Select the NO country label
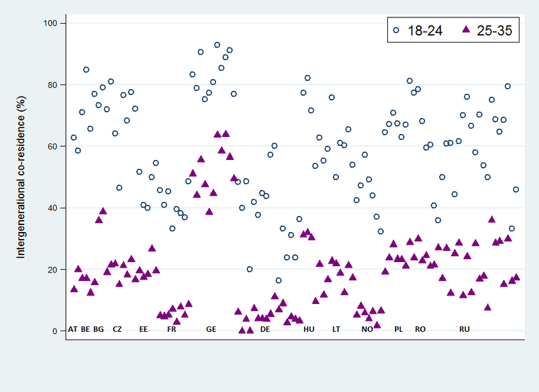This screenshot has height=392, width=539. click(367, 329)
